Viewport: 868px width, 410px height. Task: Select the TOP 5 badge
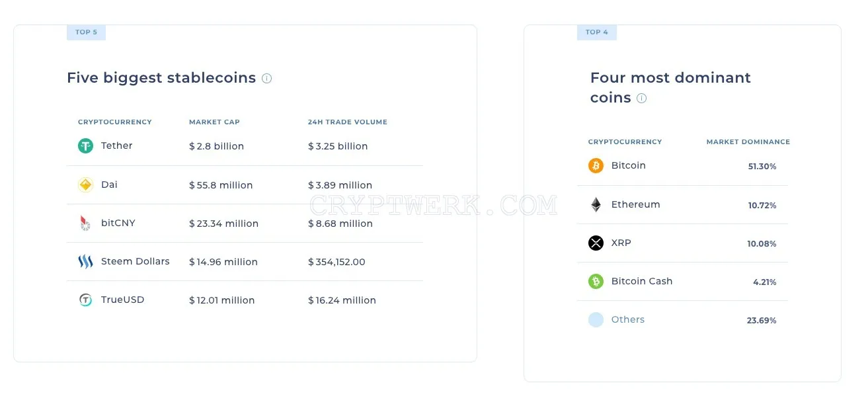86,32
